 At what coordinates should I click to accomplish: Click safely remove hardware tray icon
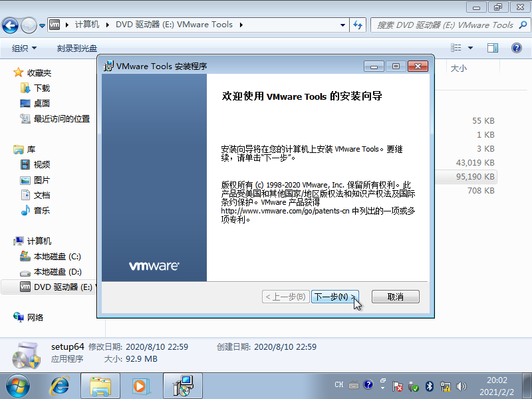click(413, 386)
